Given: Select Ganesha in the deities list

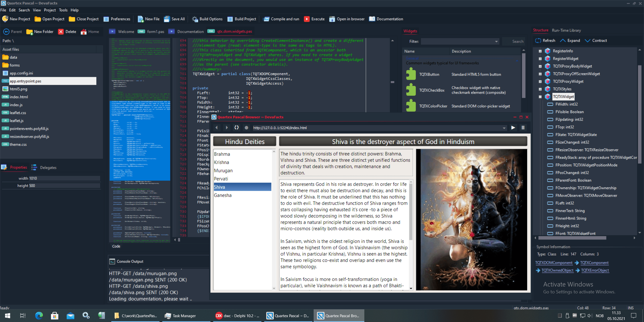Looking at the screenshot, I should click(223, 195).
